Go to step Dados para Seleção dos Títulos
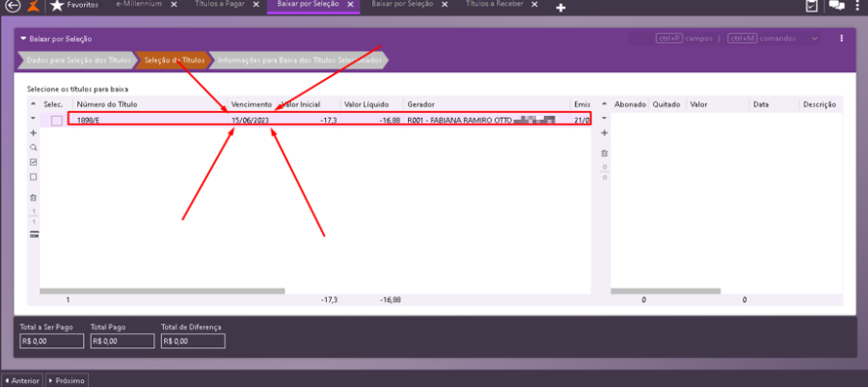Viewport: 868px width, 388px height. 77,60
